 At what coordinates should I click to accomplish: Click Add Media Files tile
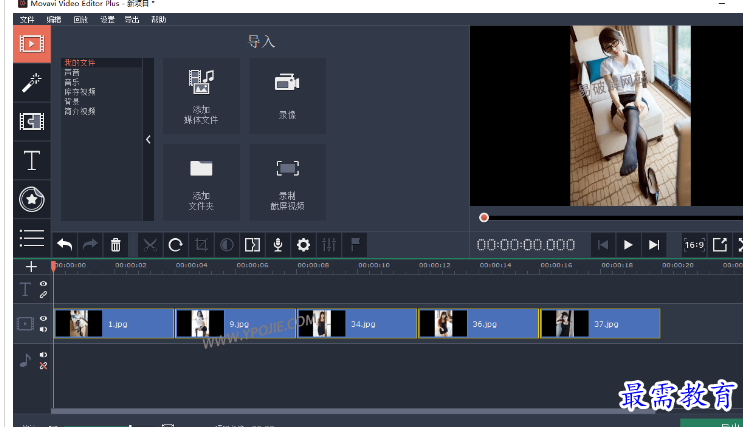click(x=201, y=96)
